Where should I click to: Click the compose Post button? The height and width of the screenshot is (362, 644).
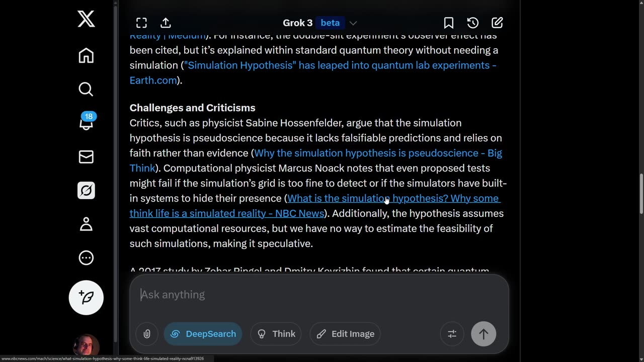click(86, 298)
